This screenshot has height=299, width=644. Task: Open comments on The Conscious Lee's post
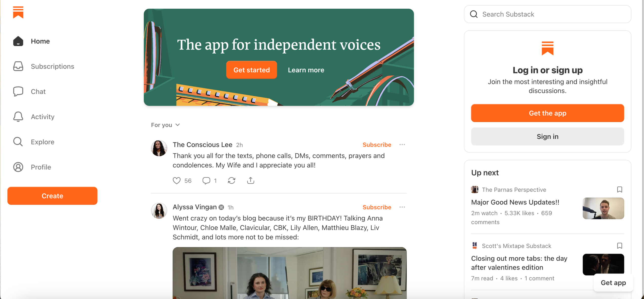pos(206,181)
